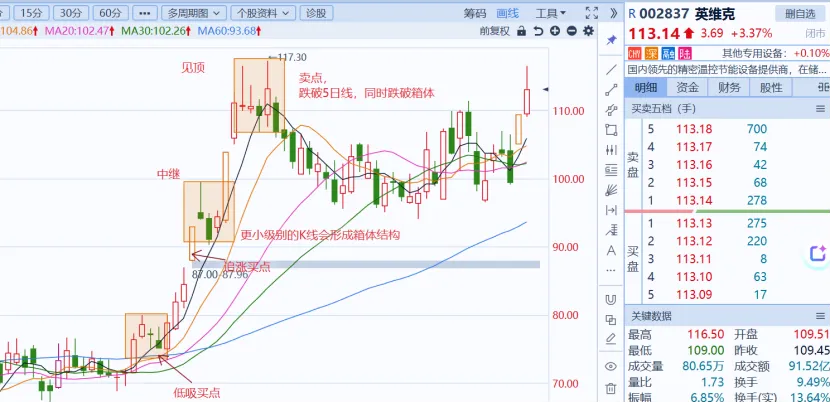831x403 pixels.
Task: Pin the drawing tools sidebar
Action: 611,40
